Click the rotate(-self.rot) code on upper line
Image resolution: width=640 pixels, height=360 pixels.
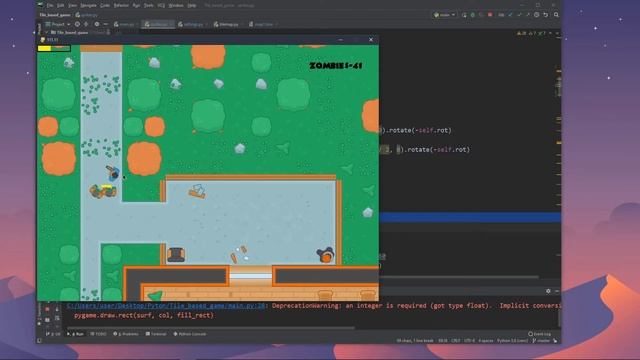[420, 130]
